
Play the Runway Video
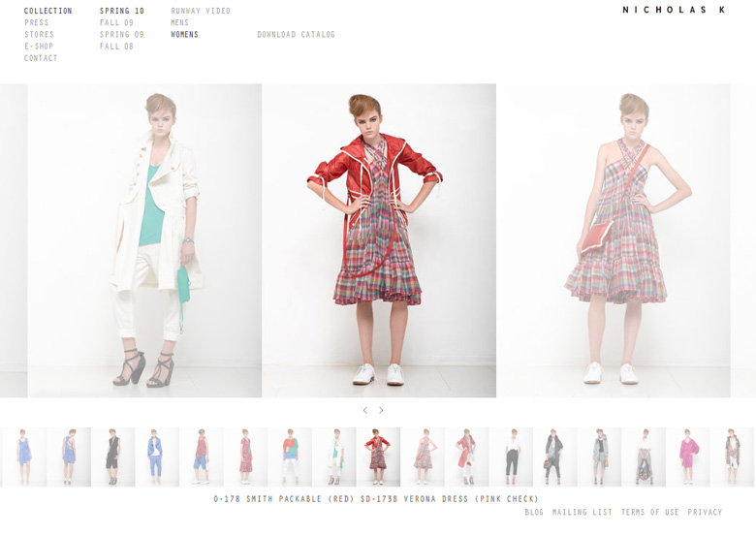[x=201, y=12]
